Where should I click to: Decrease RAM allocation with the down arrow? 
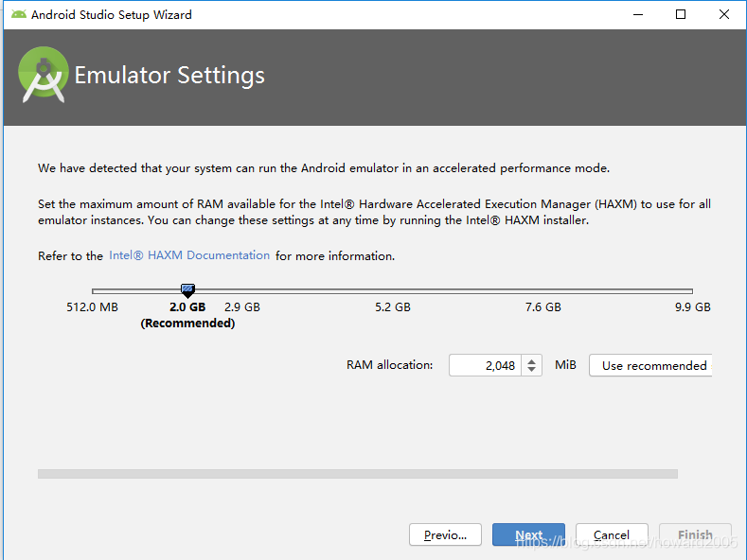coord(532,370)
